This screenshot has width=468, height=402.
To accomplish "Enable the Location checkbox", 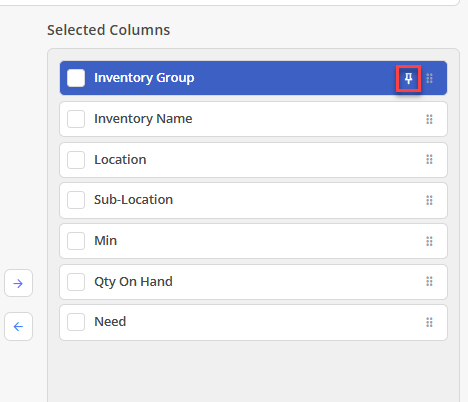I will [x=76, y=160].
